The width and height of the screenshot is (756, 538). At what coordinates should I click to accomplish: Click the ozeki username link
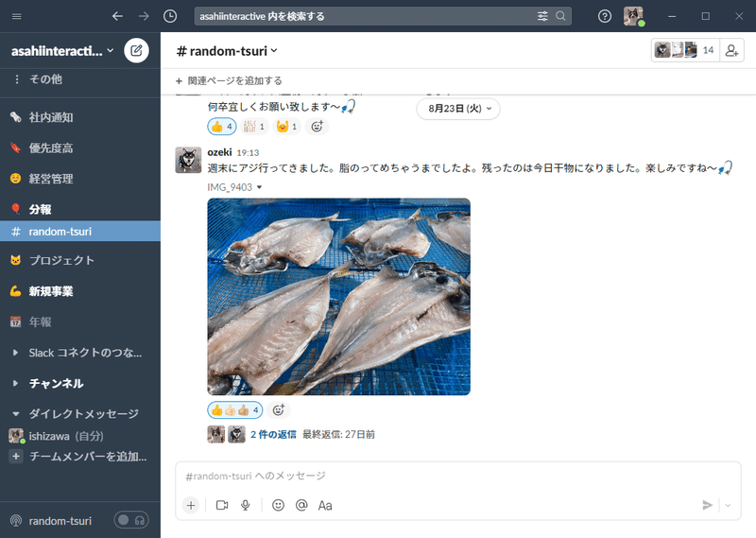pos(219,152)
